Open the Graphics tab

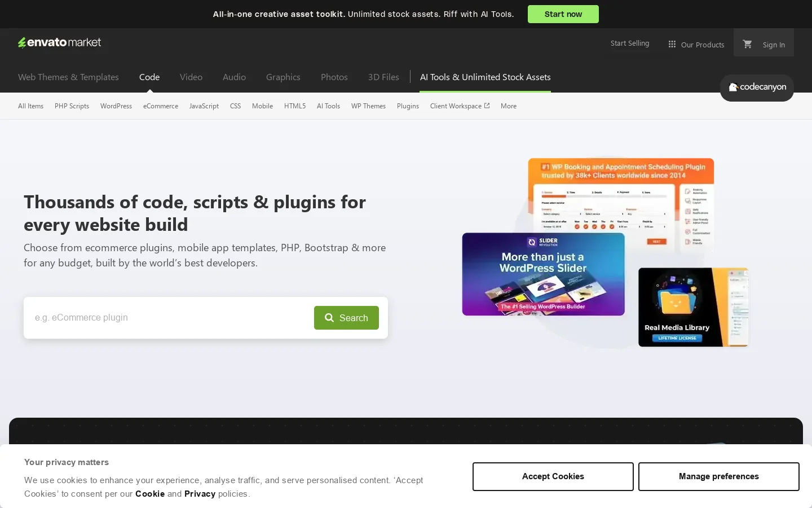tap(283, 77)
